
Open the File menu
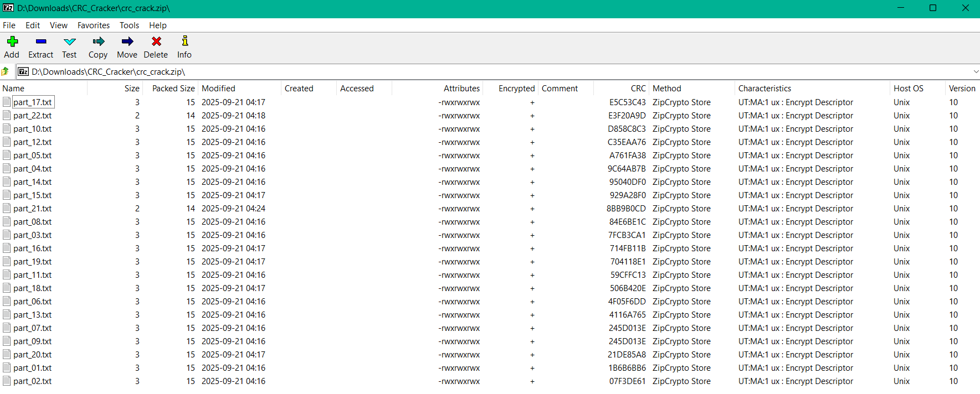9,25
